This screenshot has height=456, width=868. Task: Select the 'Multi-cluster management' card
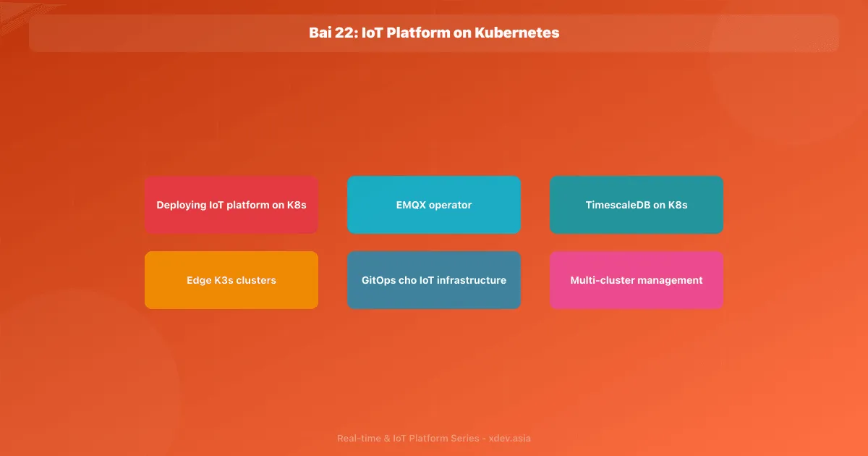click(637, 280)
